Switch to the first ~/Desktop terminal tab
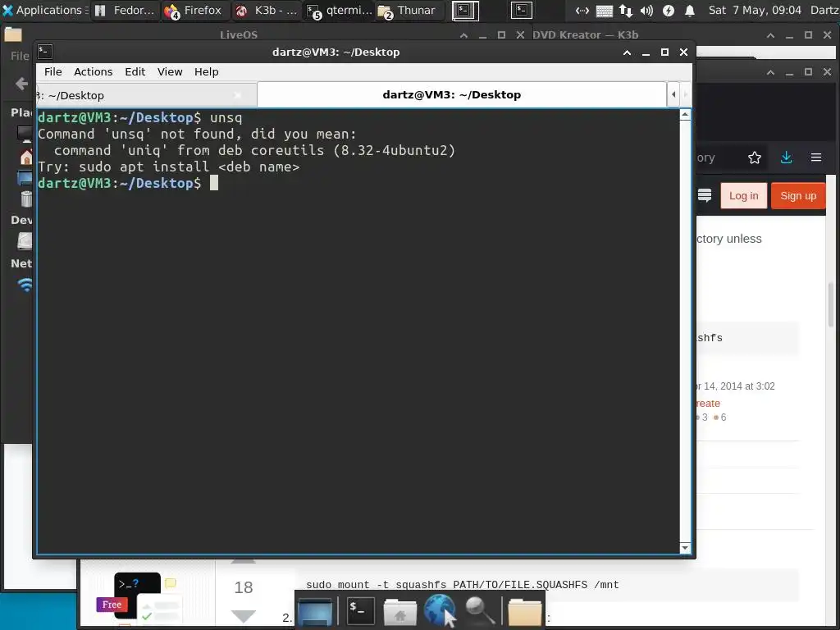Screen dimensions: 840x630 (x=146, y=95)
